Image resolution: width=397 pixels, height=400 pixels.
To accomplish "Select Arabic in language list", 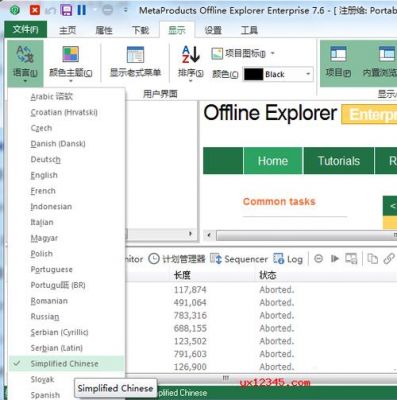I will click(67, 97).
